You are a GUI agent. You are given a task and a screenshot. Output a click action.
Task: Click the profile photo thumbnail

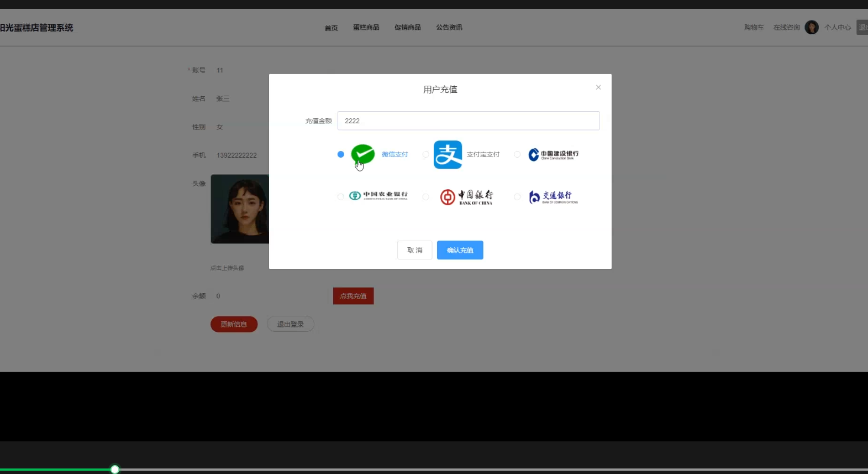coord(240,209)
